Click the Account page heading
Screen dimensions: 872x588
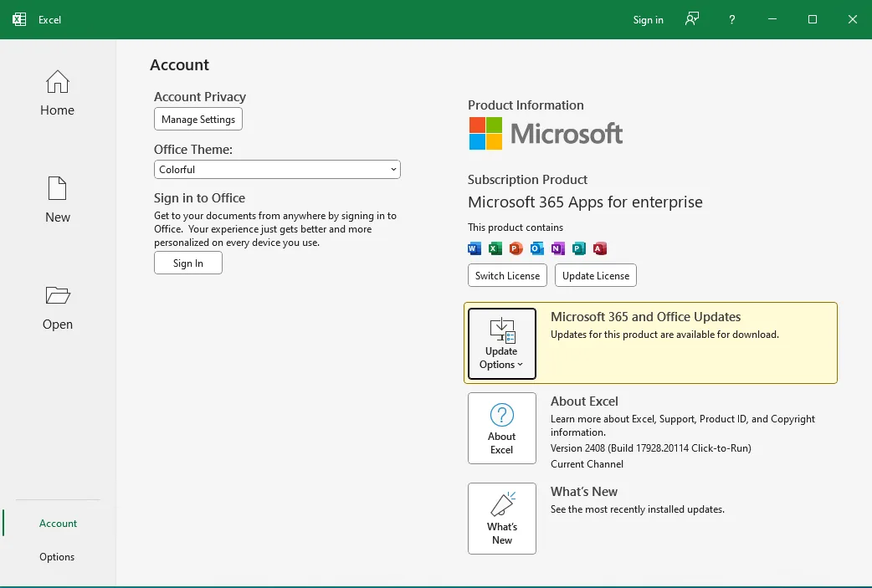tap(180, 65)
